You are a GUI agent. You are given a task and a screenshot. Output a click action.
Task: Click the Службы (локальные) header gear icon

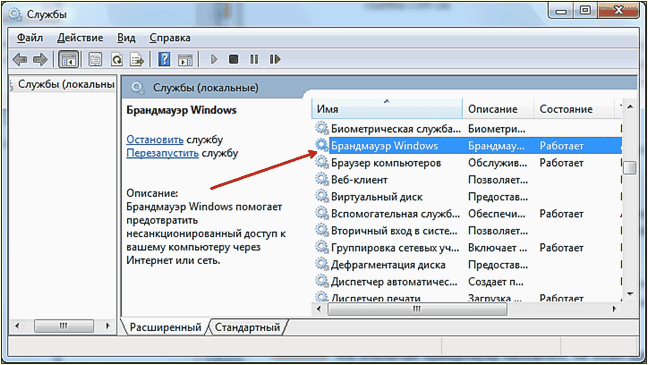pos(138,88)
